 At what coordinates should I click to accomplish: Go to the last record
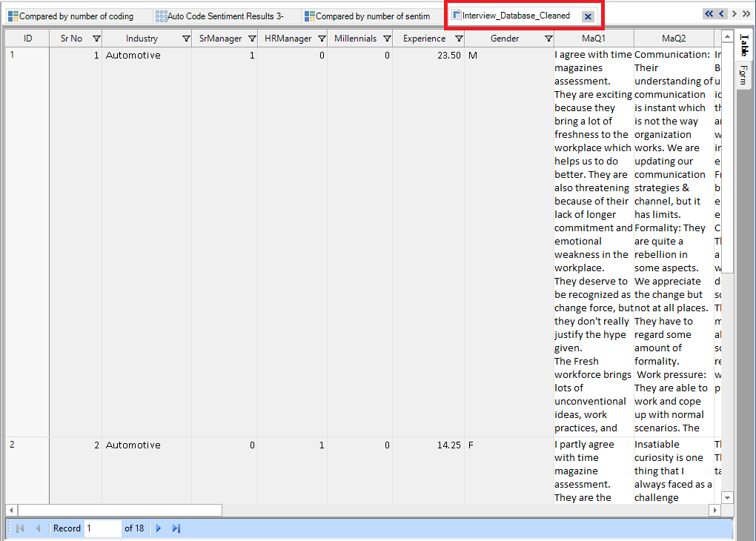coord(176,528)
